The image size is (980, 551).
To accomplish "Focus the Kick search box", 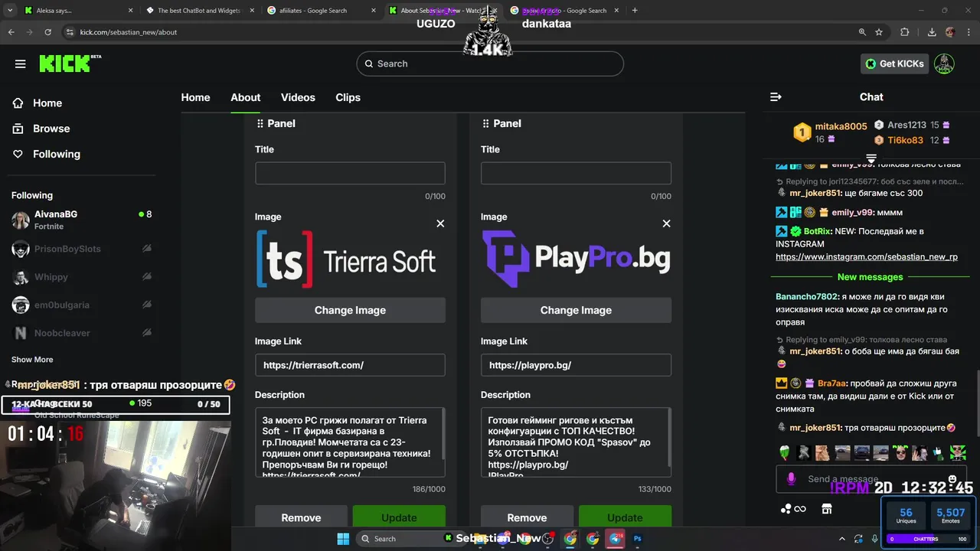I will click(x=490, y=64).
